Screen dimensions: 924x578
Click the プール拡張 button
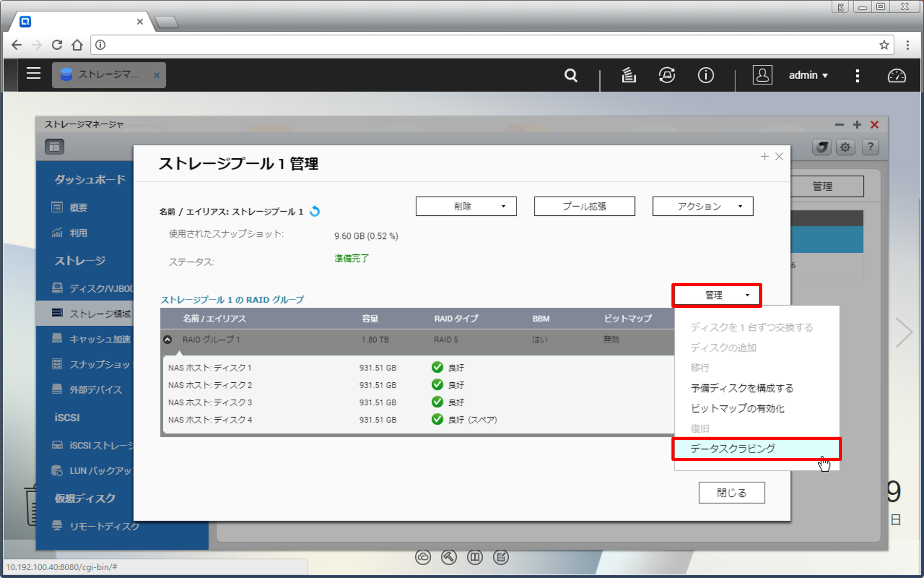[584, 207]
